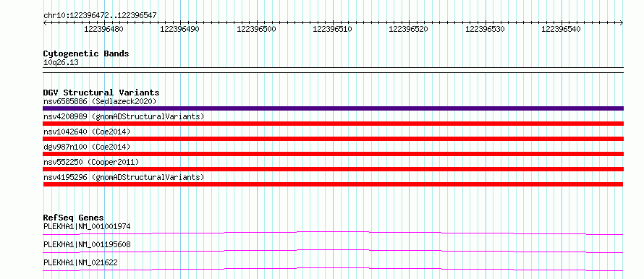This screenshot has width=644, height=279.
Task: Click the red nsv552250 variant bar
Action: coord(334,169)
